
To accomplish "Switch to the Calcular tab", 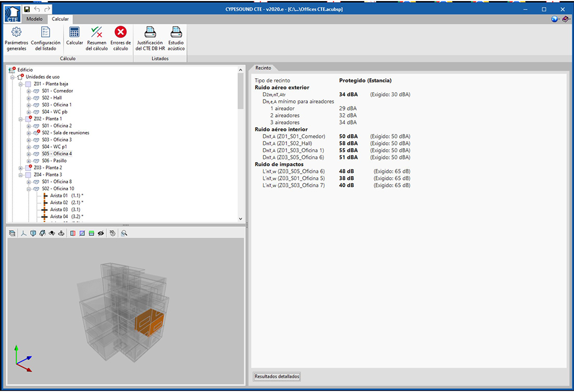I will pyautogui.click(x=60, y=19).
